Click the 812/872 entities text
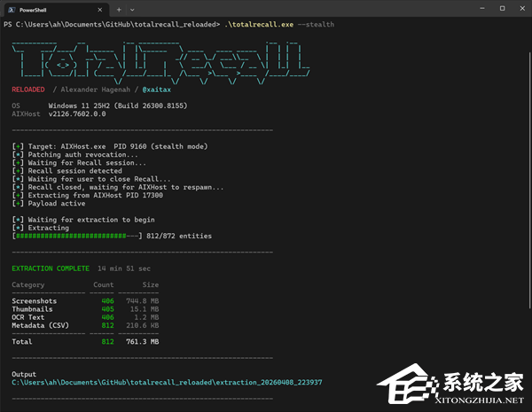532x412 pixels. coord(179,236)
